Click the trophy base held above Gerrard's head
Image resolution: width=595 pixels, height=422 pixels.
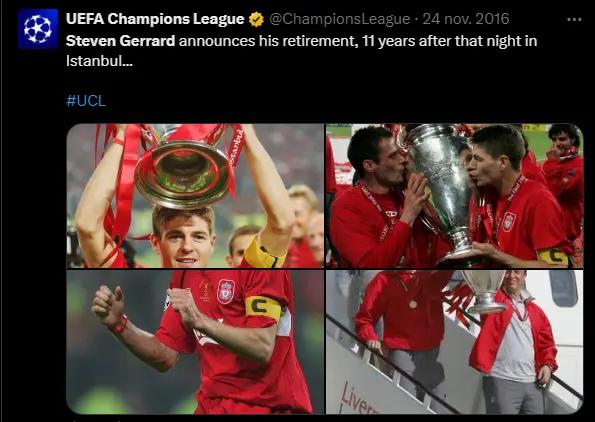pos(183,173)
